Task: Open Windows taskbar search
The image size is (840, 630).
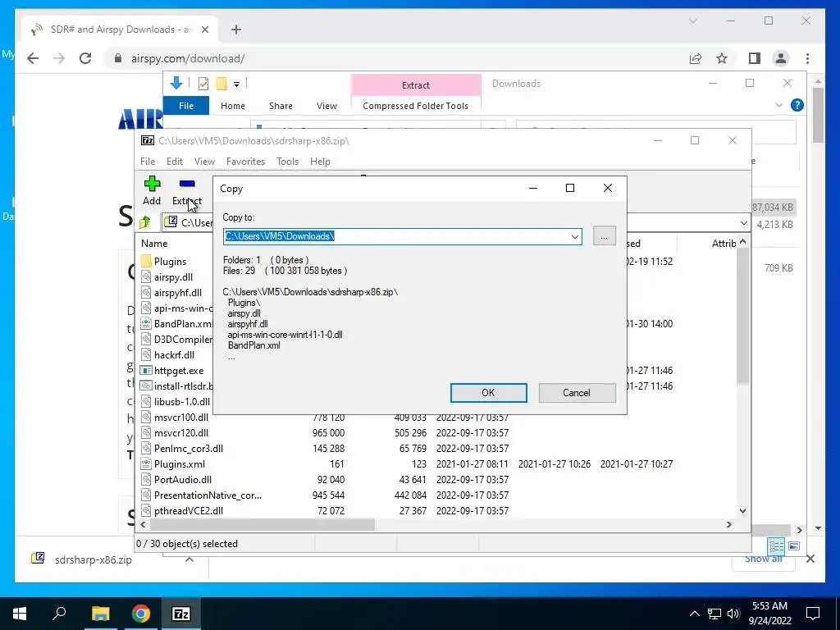Action: coord(59,614)
